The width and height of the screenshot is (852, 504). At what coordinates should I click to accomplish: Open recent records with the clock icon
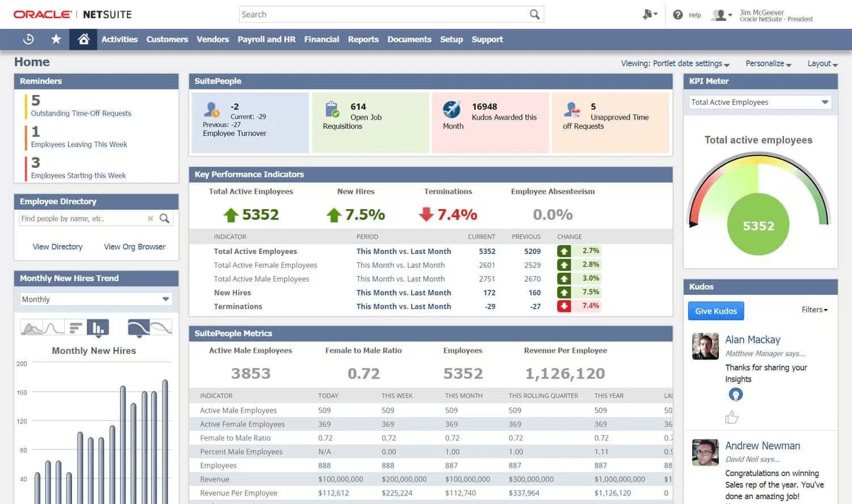coord(28,39)
